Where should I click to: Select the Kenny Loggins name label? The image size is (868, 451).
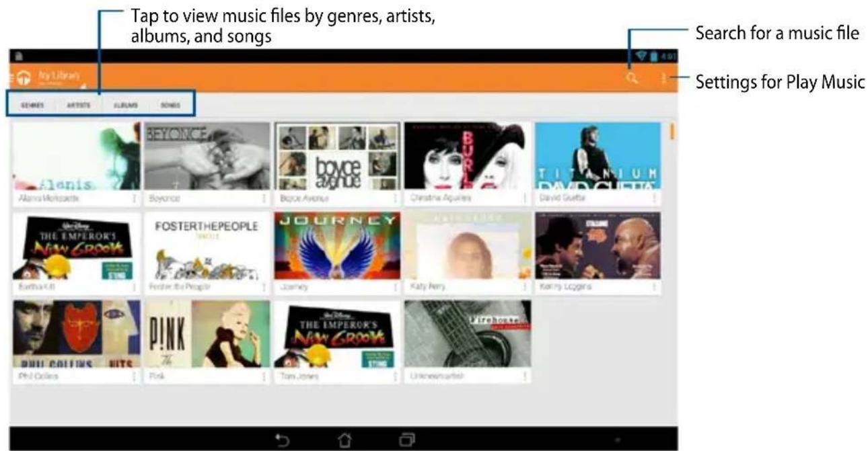[565, 287]
